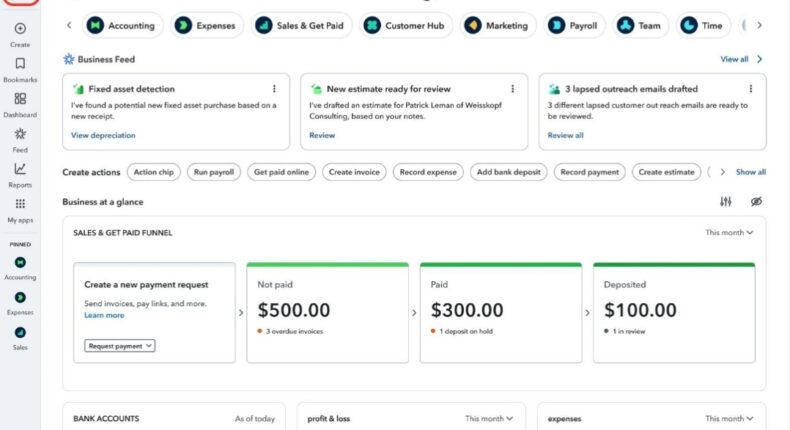
Task: Select the Customer Hub chip
Action: click(406, 25)
